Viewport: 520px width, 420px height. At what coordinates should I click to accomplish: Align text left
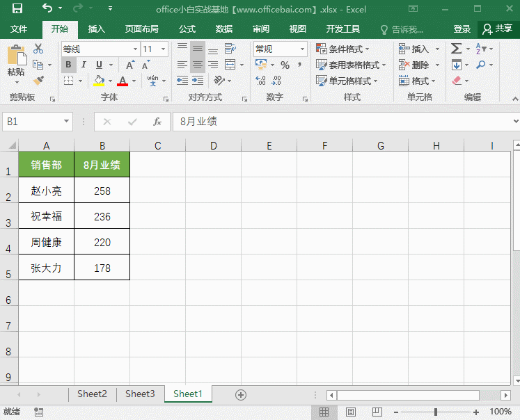point(182,65)
